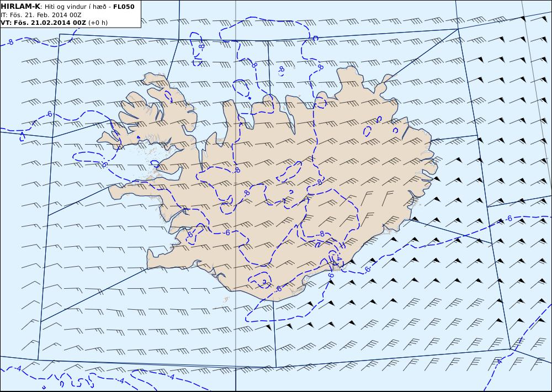Image resolution: width=552 pixels, height=392 pixels.
Task: Select the (+0 h) forecast offset text
Action: (98, 23)
